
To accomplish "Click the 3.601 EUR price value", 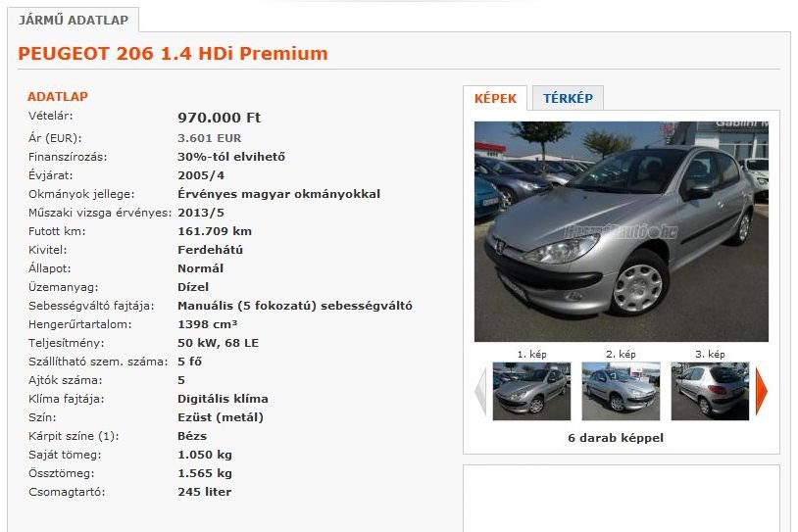I will pyautogui.click(x=209, y=138).
